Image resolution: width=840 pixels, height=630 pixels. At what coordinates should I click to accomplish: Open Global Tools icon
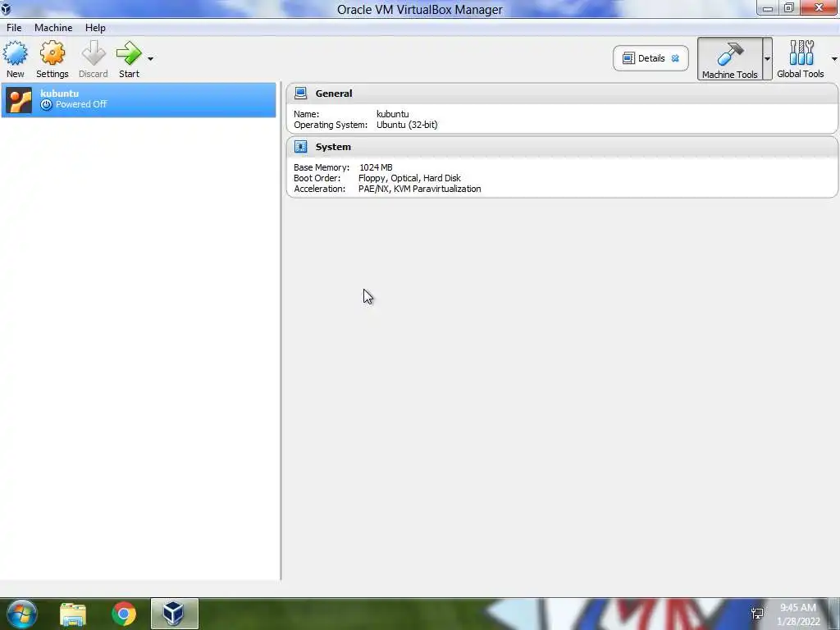[801, 59]
